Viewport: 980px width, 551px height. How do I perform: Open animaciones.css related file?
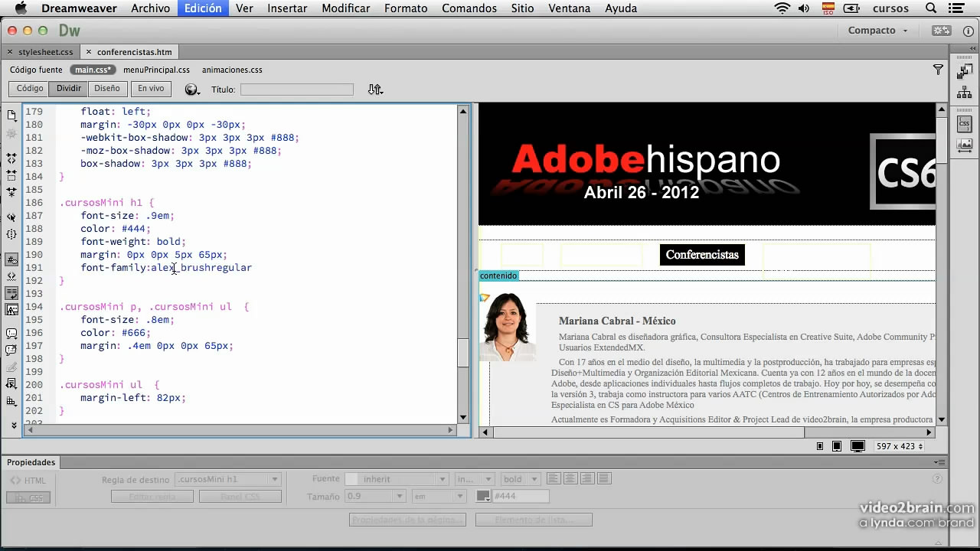[232, 70]
